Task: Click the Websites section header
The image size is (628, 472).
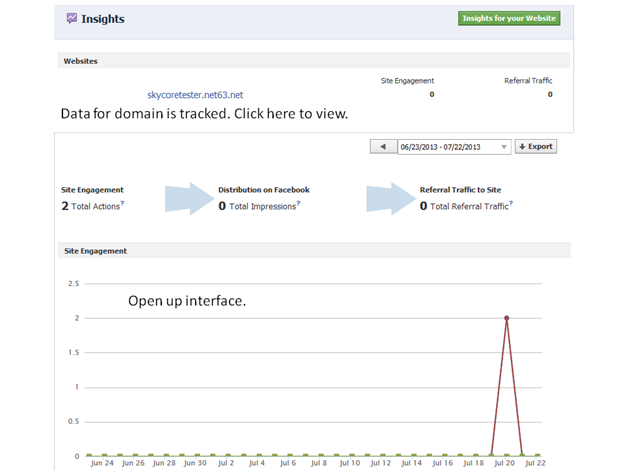Action: pos(313,61)
